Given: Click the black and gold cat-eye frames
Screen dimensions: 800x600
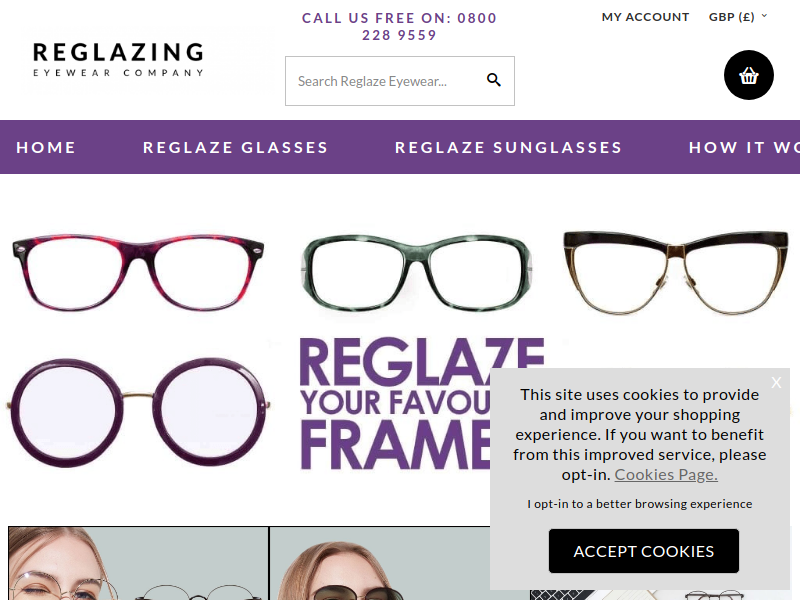Looking at the screenshot, I should point(676,272).
